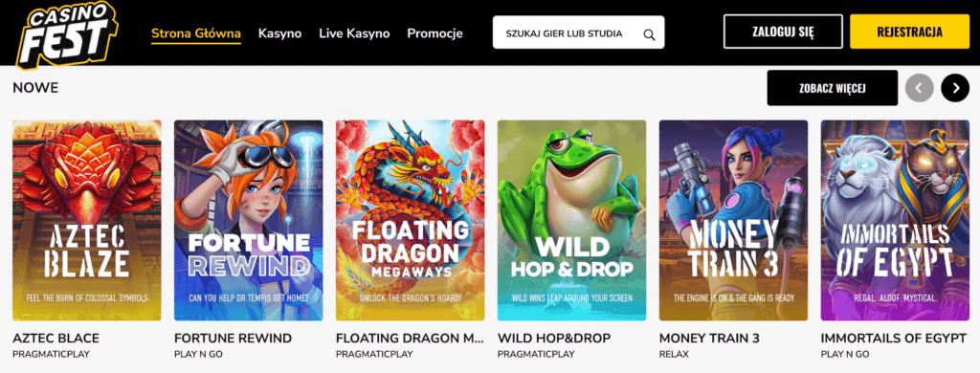Open the Wild Hop & Drop frog thumbnail
980x373 pixels.
point(572,221)
